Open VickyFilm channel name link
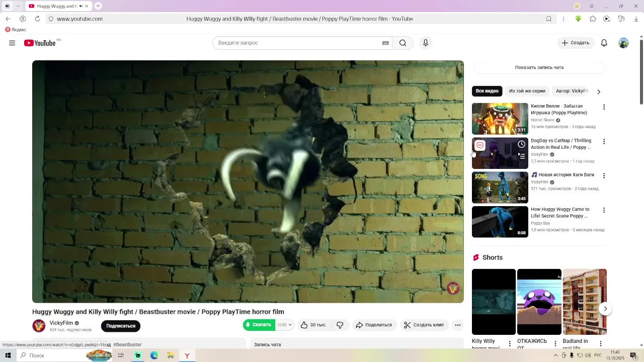 coord(61,323)
